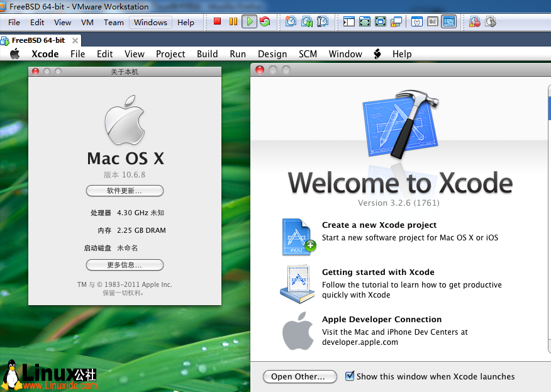Viewport: 551px width, 392px height.
Task: Open the snapshot manager
Action: [x=321, y=21]
